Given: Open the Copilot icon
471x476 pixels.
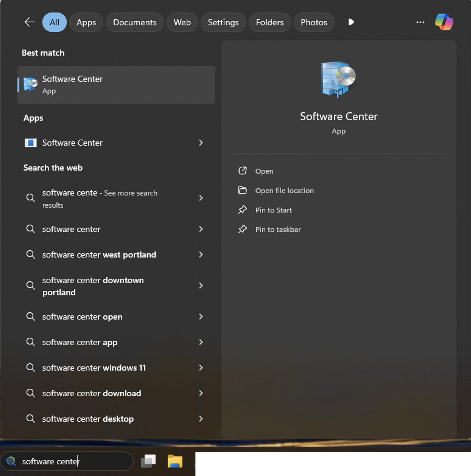Looking at the screenshot, I should point(444,22).
